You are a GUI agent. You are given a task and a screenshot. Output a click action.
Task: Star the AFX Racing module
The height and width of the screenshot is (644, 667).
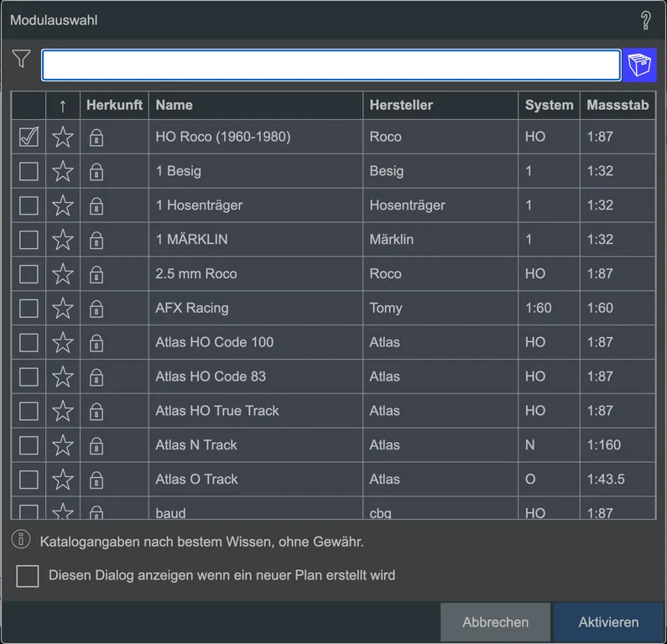coord(63,309)
